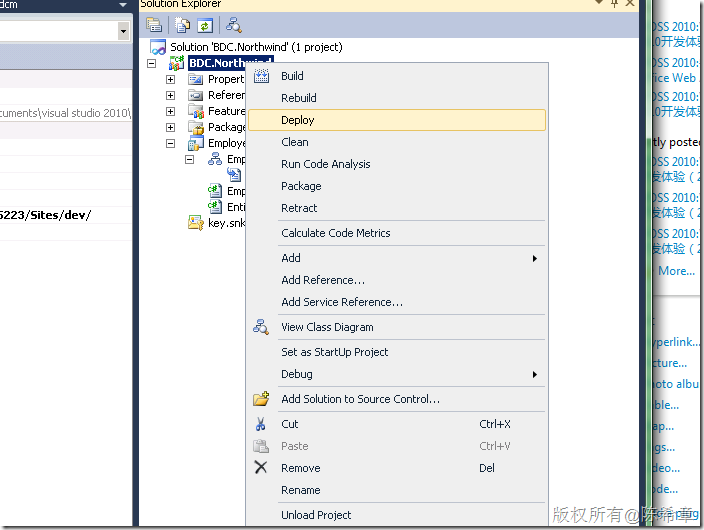Screen dimensions: 704x530
Task: Click the Add Solution to Source Control icon
Action: pyautogui.click(x=261, y=398)
